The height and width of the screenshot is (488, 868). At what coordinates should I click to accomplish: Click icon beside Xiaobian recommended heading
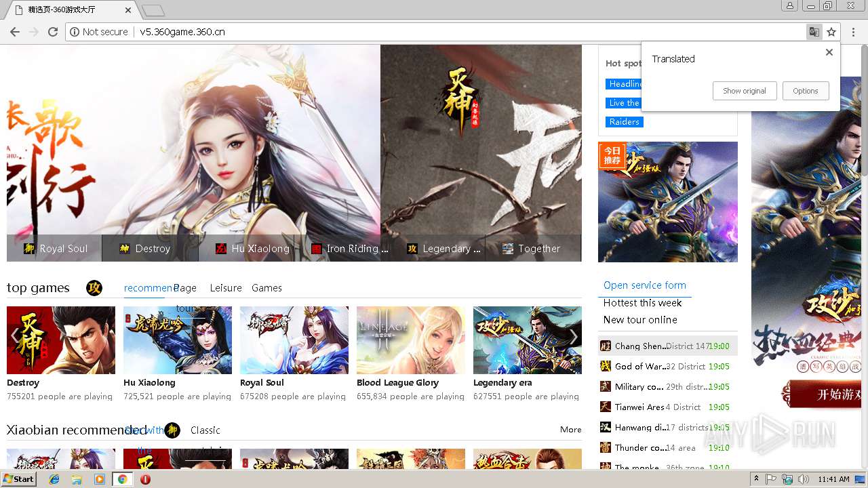click(x=172, y=430)
